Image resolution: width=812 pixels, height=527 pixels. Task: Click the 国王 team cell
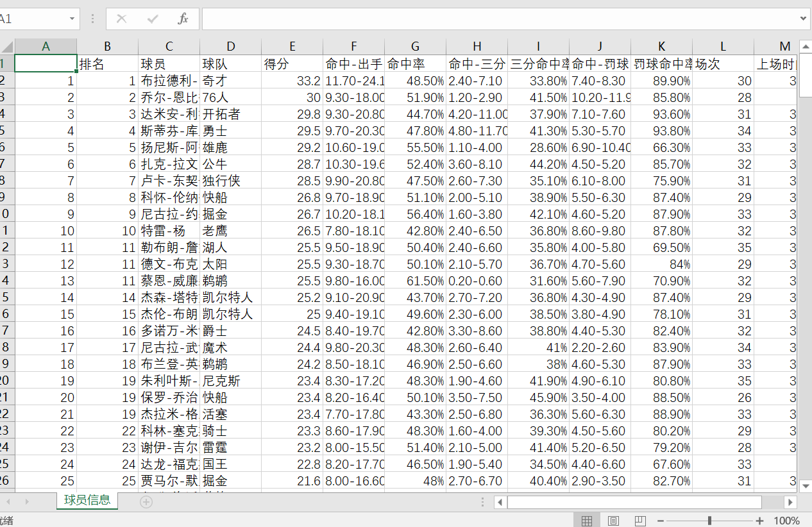pyautogui.click(x=230, y=464)
